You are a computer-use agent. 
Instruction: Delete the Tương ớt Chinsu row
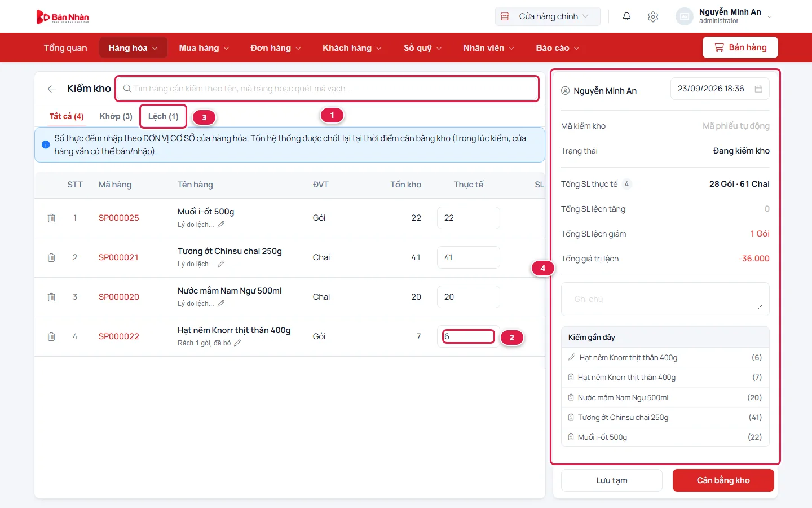coord(51,257)
